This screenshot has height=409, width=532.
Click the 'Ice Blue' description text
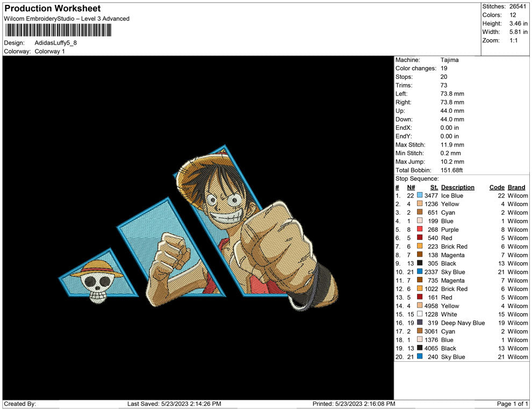tap(452, 195)
